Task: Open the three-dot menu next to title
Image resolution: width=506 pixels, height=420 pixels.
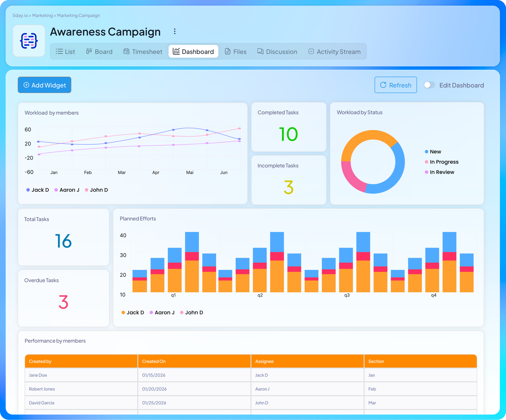Action: (x=174, y=32)
